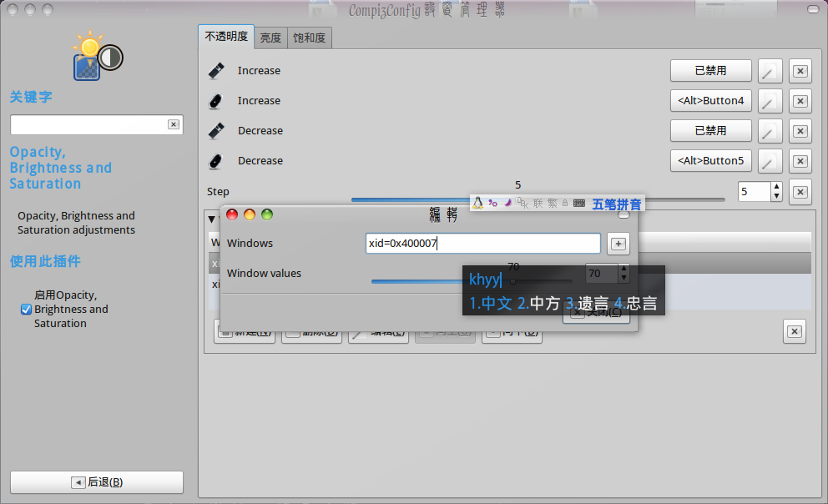Increase the Window values spinner in the edit dialog
Viewport: 828px width, 504px height.
tap(624, 269)
